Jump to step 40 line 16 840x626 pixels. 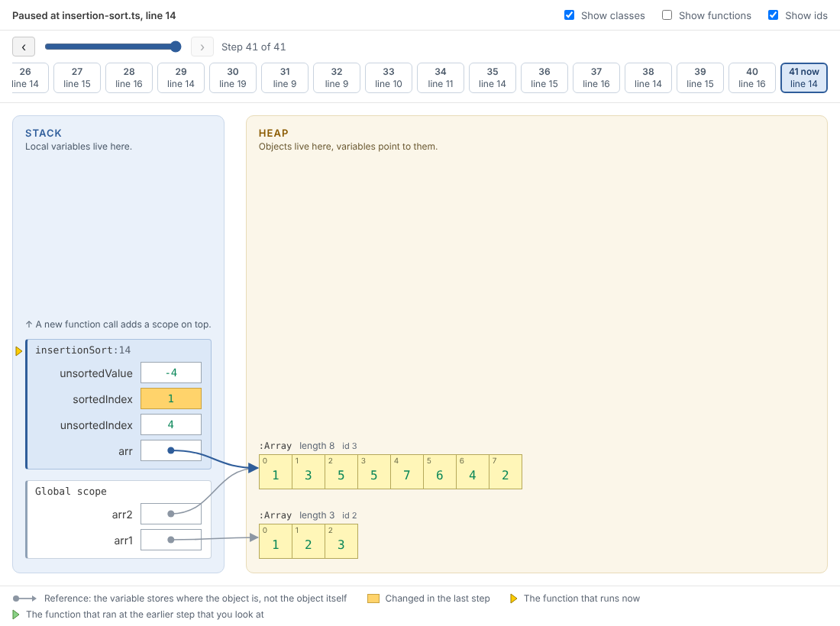[753, 78]
